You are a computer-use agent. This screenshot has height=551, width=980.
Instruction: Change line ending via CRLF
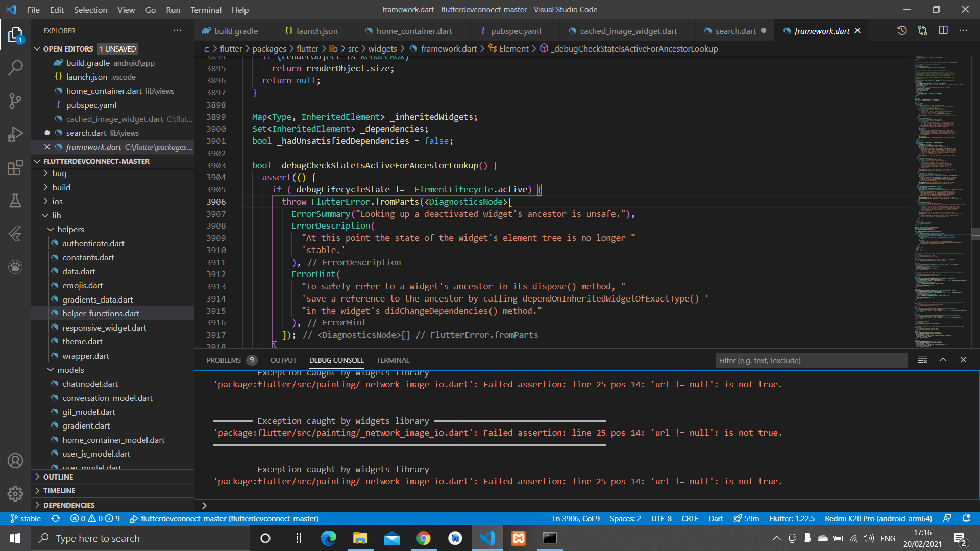click(x=690, y=518)
